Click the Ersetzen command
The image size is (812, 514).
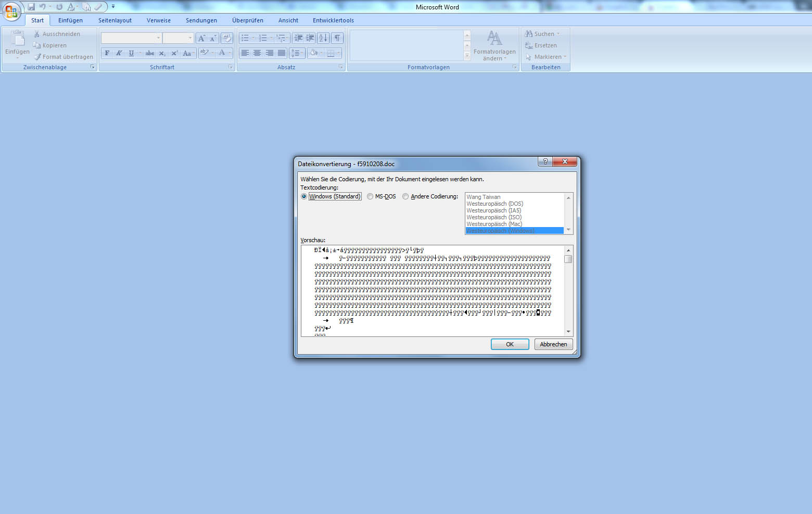541,45
